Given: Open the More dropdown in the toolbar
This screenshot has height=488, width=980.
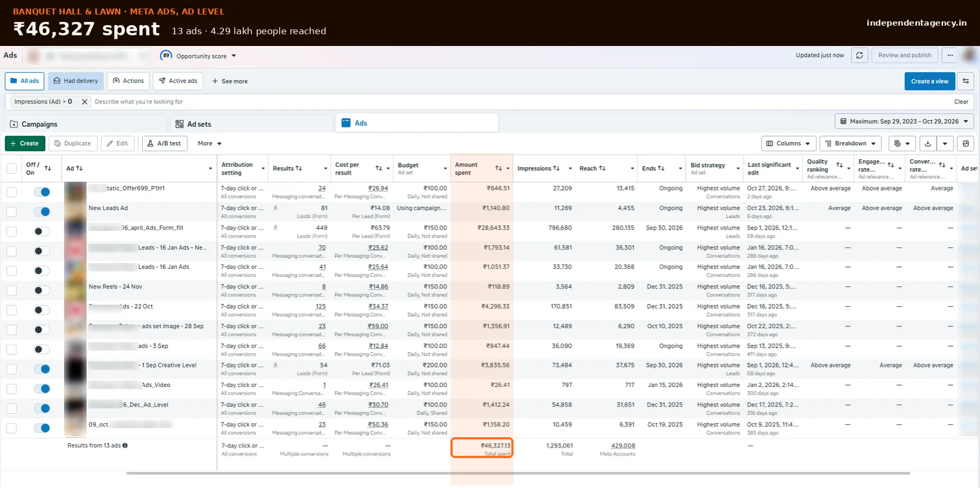Looking at the screenshot, I should click(209, 143).
